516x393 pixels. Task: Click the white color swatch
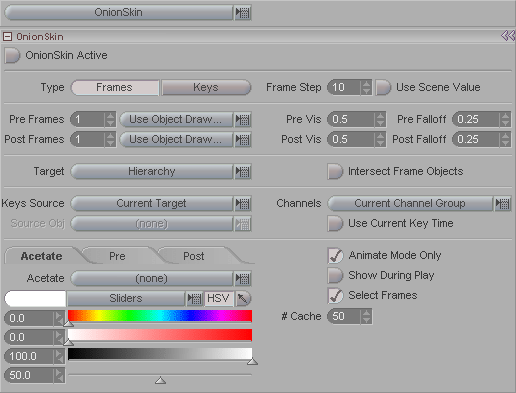tap(35, 298)
